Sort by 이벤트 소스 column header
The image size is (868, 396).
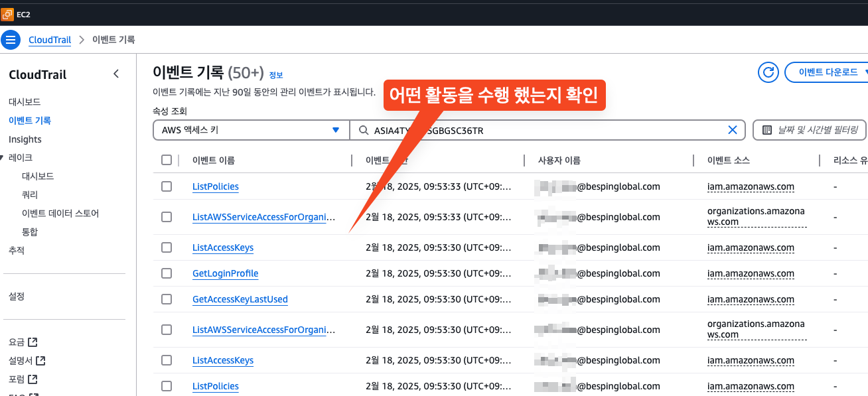[x=729, y=160]
